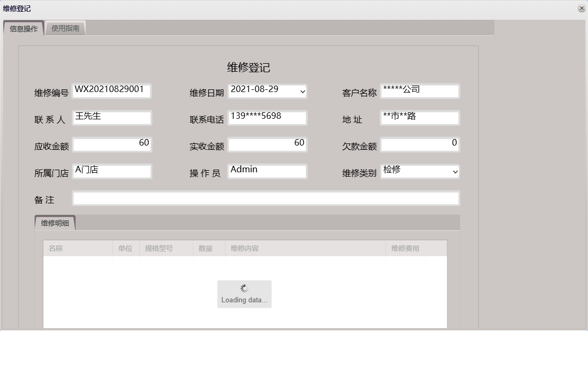Click the 数量 column header
Viewport: 588px width, 381px height.
pos(208,248)
